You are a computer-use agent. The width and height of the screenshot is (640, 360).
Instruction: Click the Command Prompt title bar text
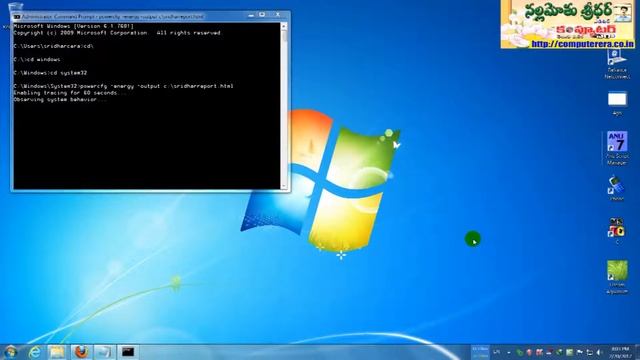point(113,17)
